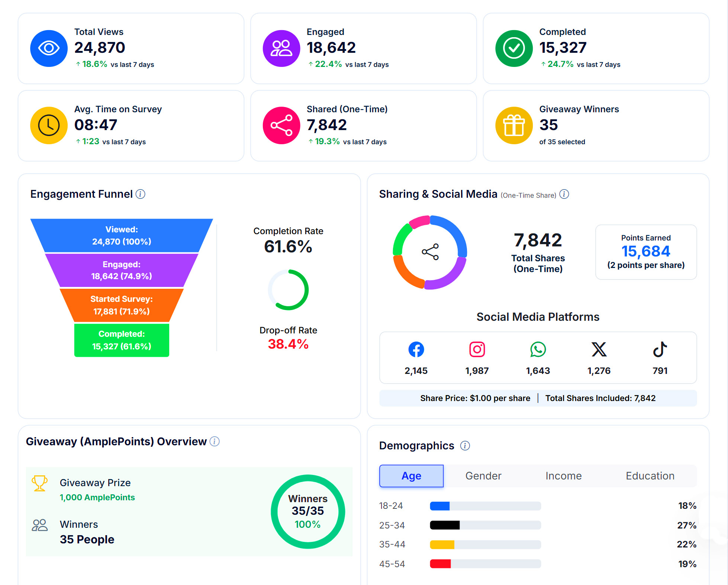
Task: Click the Giveaway Winners gift icon
Action: [x=514, y=126]
